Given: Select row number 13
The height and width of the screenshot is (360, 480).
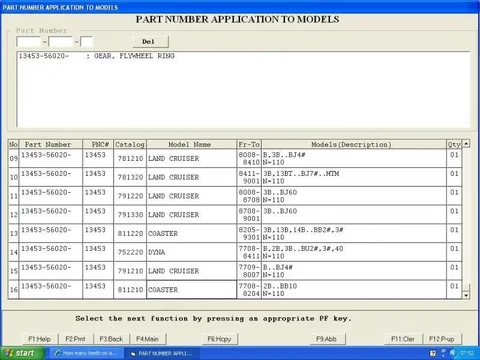Looking at the screenshot, I should (x=14, y=233).
